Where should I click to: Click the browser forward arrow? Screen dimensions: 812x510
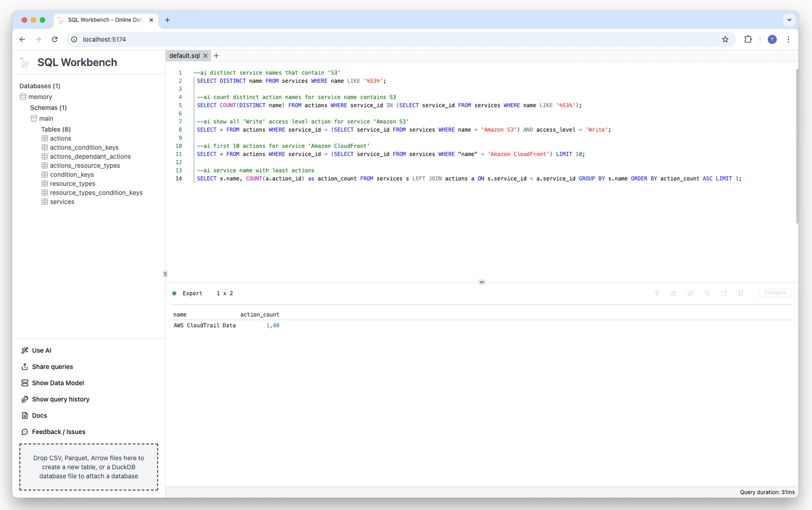(x=39, y=40)
